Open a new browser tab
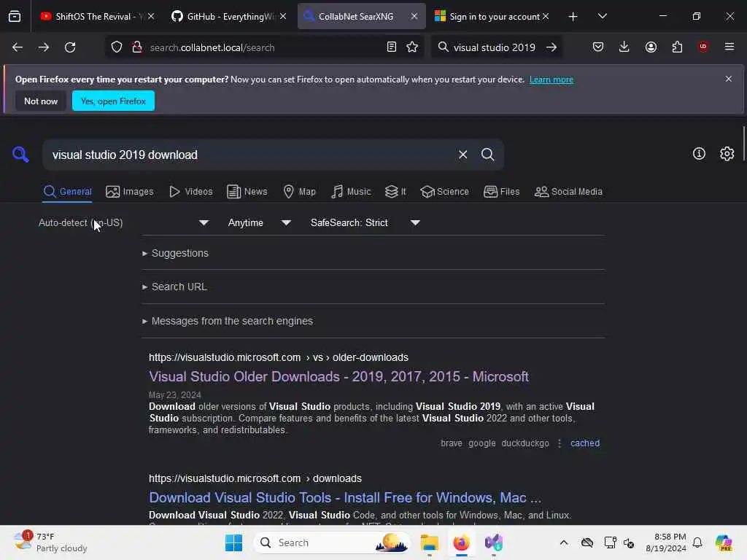 (573, 17)
